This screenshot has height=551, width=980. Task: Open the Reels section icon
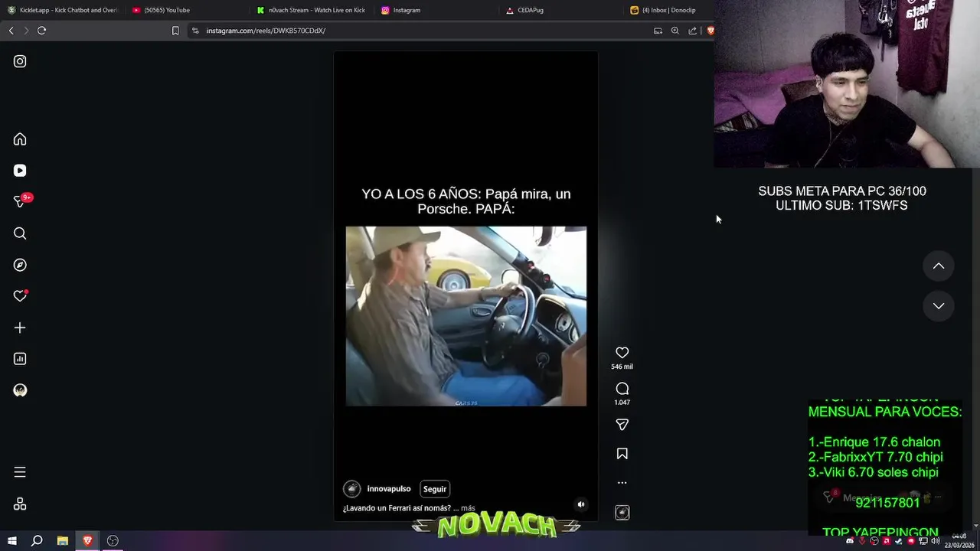click(x=20, y=171)
